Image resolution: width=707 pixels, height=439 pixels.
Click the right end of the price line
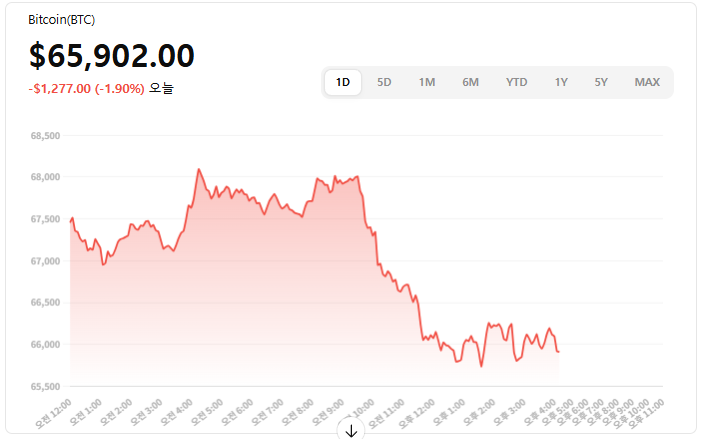coord(558,351)
